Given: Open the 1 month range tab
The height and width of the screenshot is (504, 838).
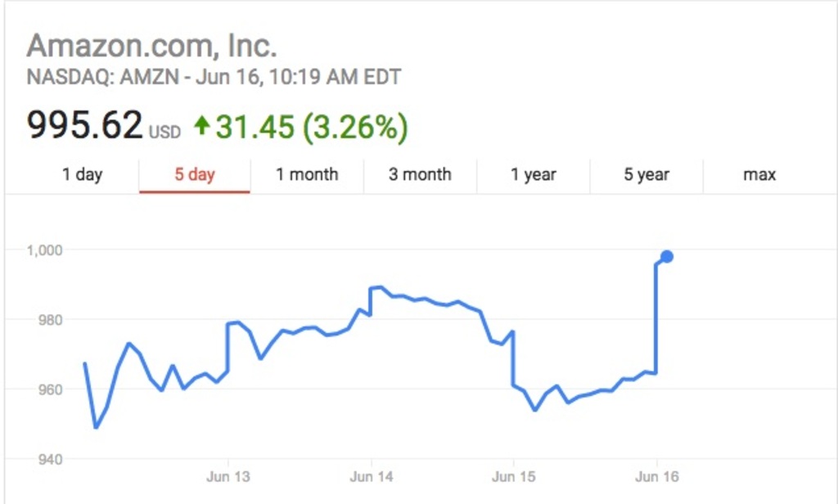Looking at the screenshot, I should point(307,174).
